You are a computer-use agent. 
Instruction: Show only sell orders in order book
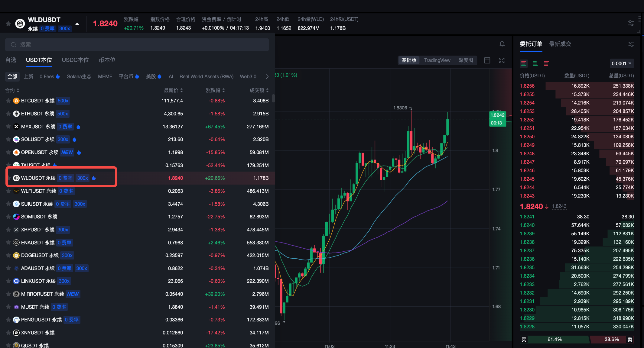click(x=546, y=63)
